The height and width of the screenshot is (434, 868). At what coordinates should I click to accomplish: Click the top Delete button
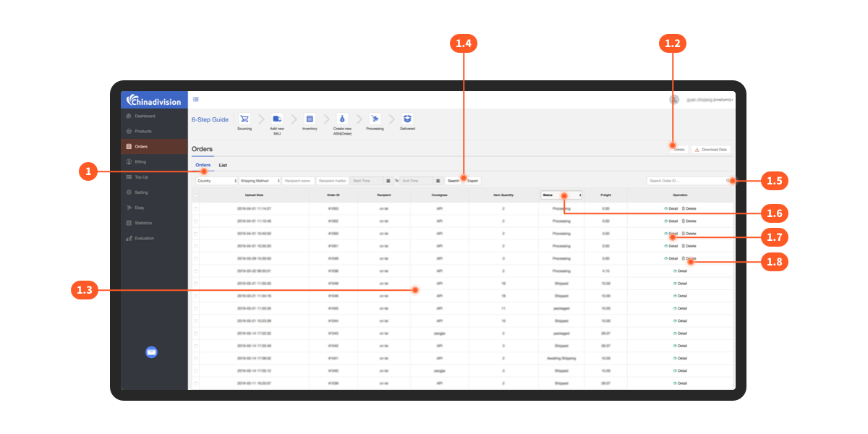click(678, 150)
